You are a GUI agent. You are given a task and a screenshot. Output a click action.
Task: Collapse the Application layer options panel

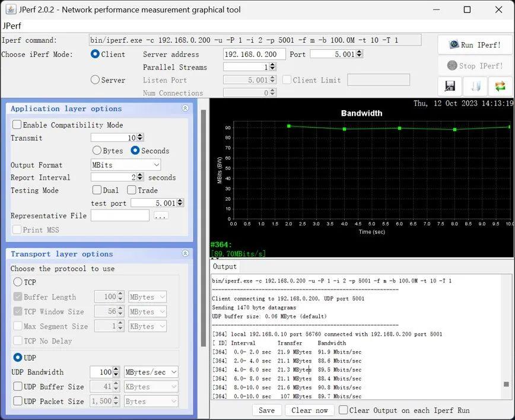click(x=185, y=109)
